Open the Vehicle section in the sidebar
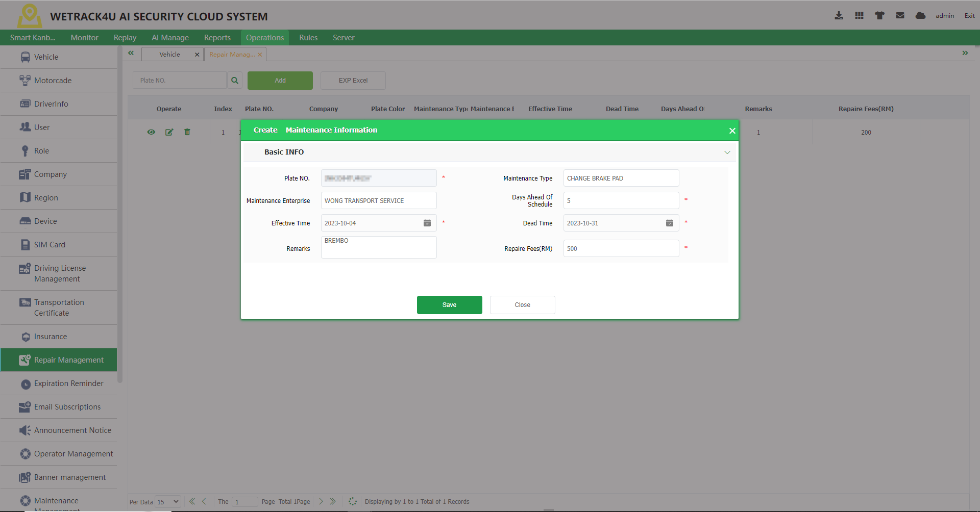The height and width of the screenshot is (512, 980). point(46,57)
